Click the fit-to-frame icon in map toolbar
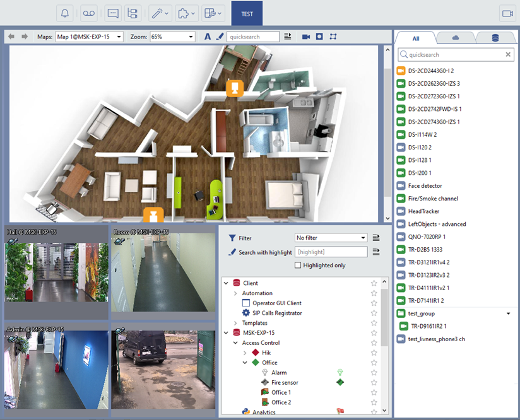This screenshot has width=520, height=420. pyautogui.click(x=333, y=37)
